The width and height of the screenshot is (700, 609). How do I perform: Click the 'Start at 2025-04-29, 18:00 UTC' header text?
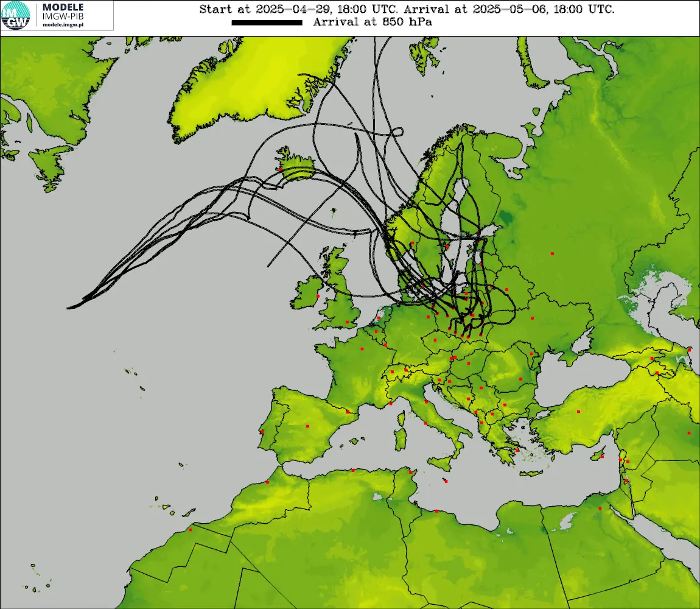pos(298,9)
